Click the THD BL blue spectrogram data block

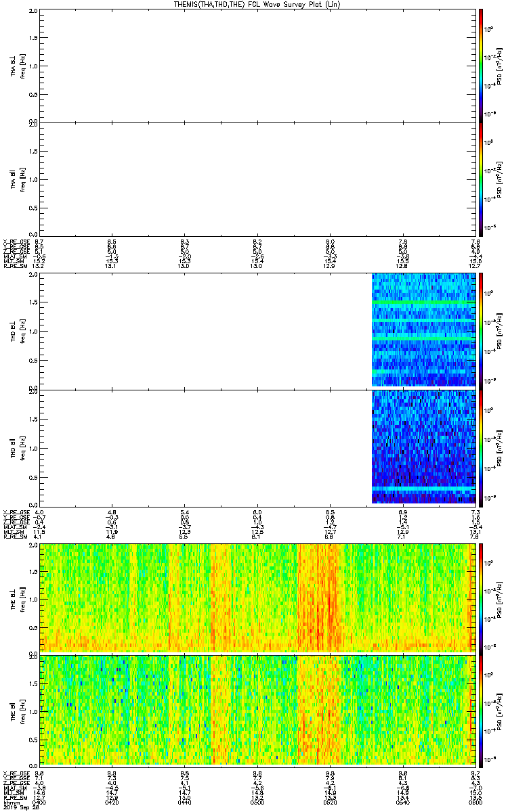coord(424,330)
